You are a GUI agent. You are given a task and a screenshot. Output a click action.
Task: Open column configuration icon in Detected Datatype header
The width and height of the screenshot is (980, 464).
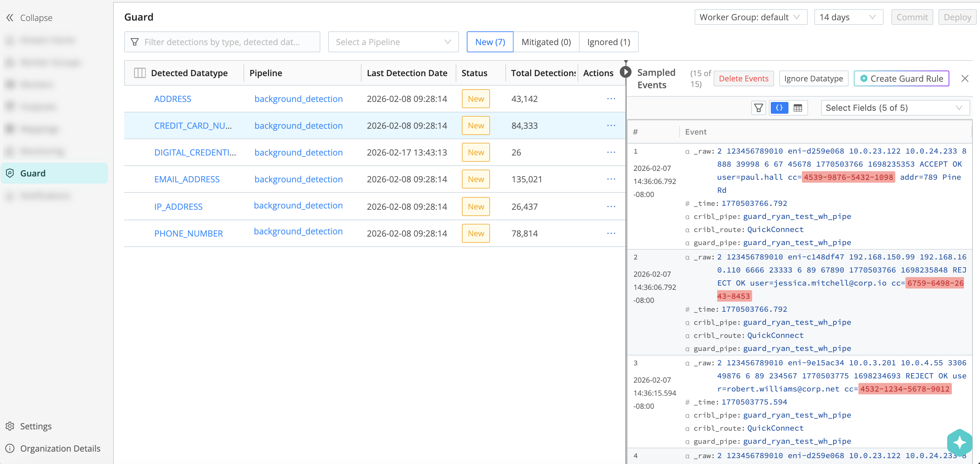(x=139, y=73)
